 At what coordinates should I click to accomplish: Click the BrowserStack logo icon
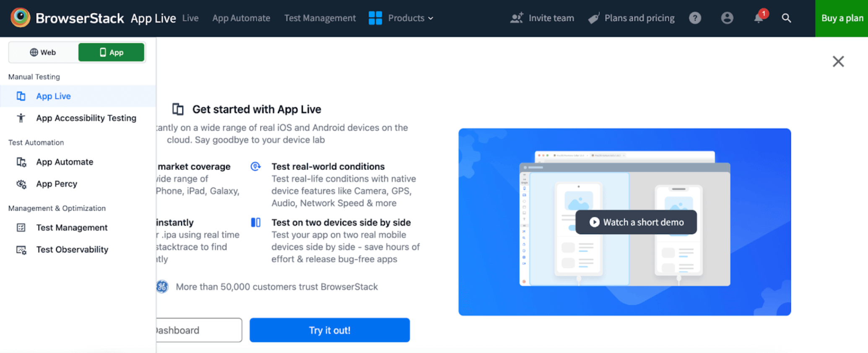coord(20,18)
